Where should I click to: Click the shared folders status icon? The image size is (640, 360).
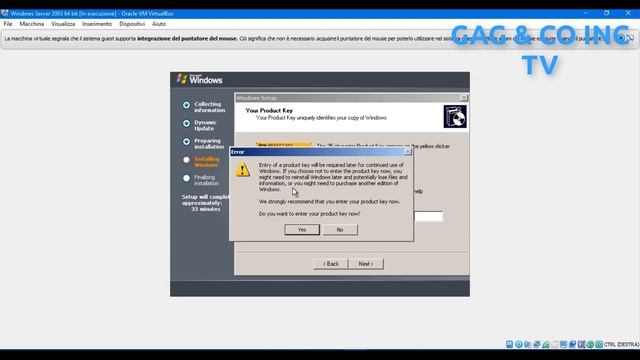[x=554, y=344]
